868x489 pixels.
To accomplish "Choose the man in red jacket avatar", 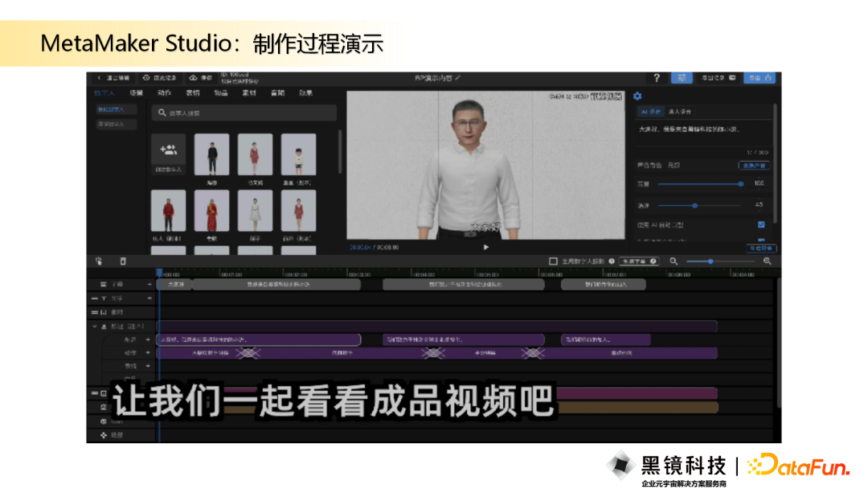I will click(x=168, y=211).
